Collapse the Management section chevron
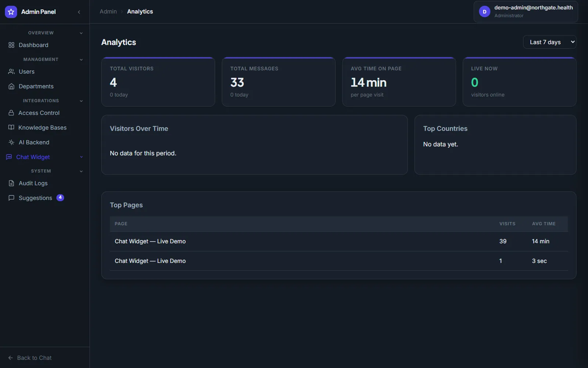The width and height of the screenshot is (588, 368). point(81,60)
